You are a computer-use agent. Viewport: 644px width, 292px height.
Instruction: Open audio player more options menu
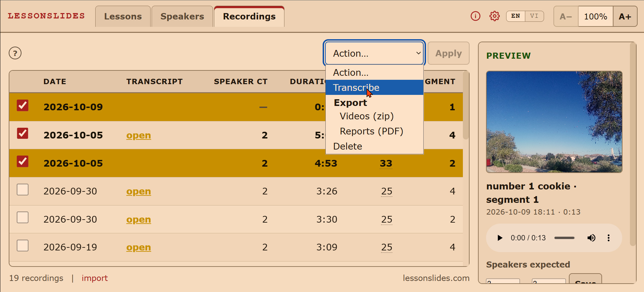[x=608, y=238]
